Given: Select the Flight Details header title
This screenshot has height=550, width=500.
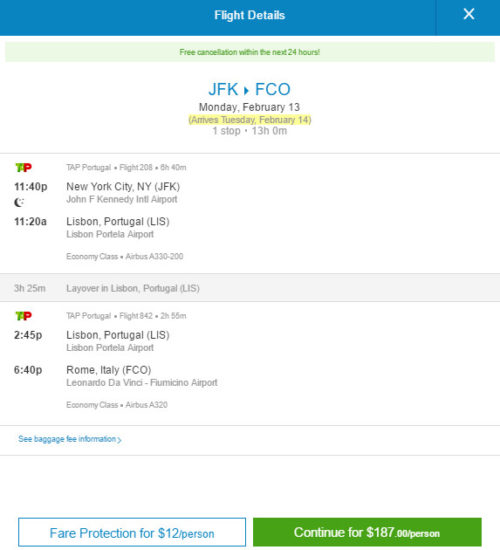Looking at the screenshot, I should [249, 15].
